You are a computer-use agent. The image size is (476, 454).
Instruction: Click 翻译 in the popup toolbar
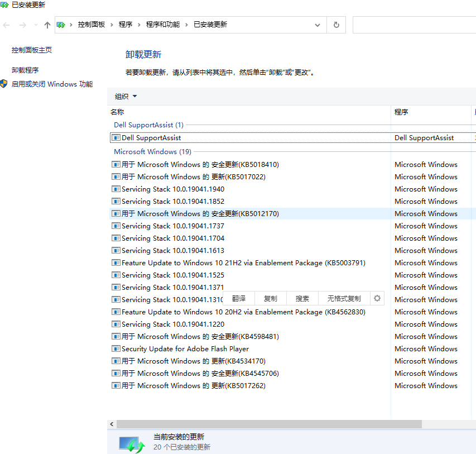pyautogui.click(x=239, y=298)
